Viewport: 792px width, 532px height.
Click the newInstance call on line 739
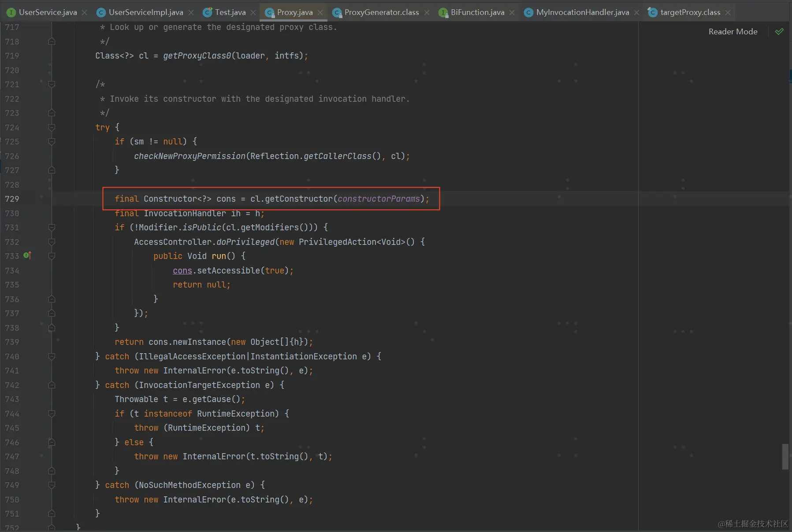click(199, 342)
